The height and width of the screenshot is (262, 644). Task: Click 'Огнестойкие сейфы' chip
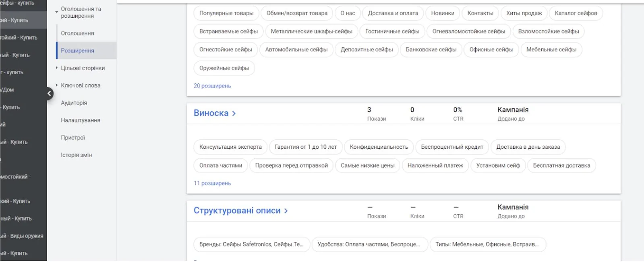[x=226, y=50]
